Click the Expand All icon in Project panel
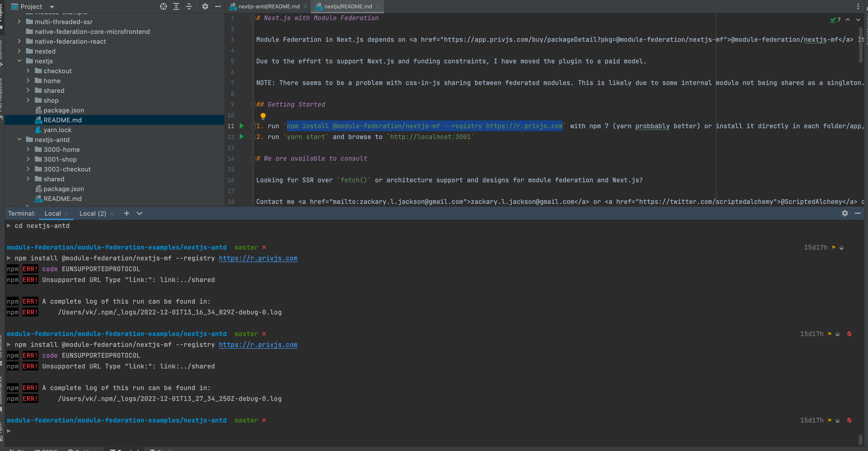This screenshot has width=868, height=451. pyautogui.click(x=176, y=6)
